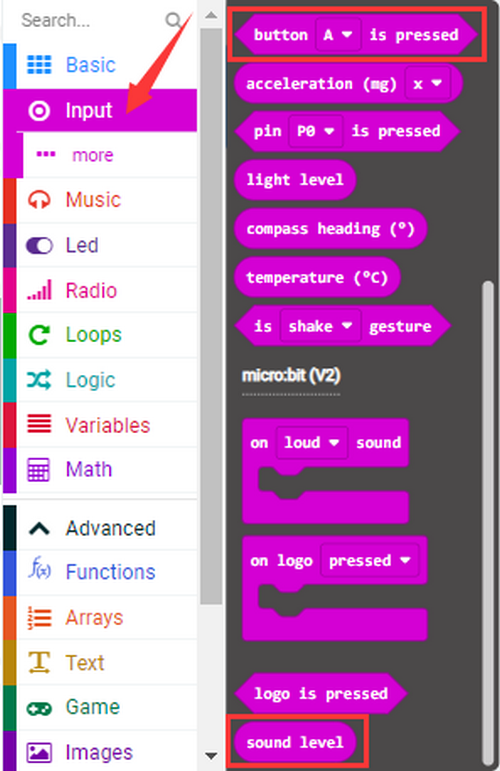Select the Game controller icon

[x=39, y=709]
